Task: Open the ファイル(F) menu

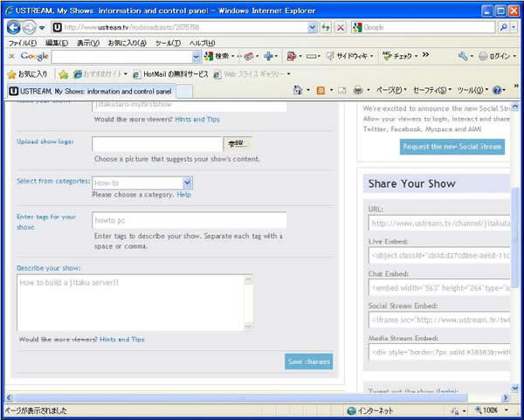Action: [x=23, y=43]
